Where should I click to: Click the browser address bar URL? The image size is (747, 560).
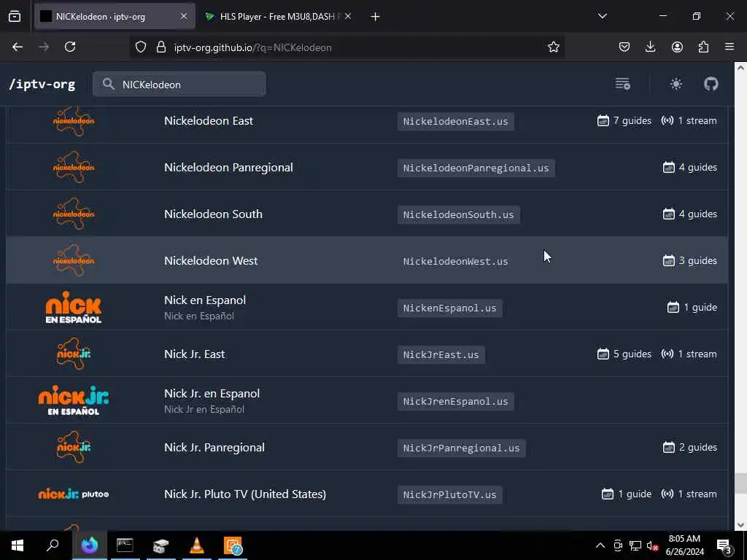[252, 47]
